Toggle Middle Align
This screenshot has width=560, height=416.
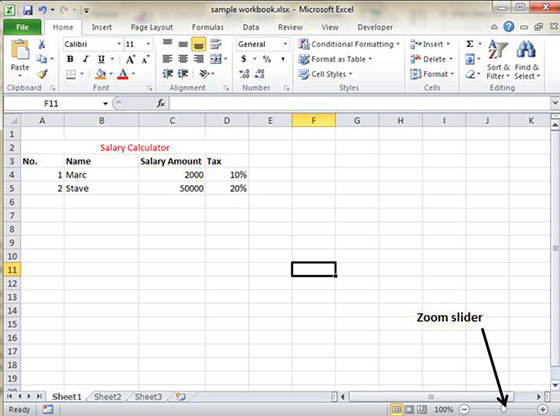(183, 44)
